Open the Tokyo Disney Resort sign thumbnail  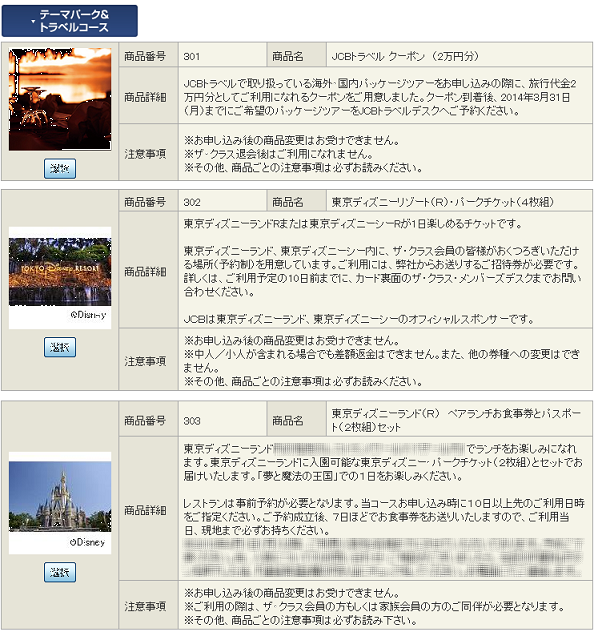60,272
